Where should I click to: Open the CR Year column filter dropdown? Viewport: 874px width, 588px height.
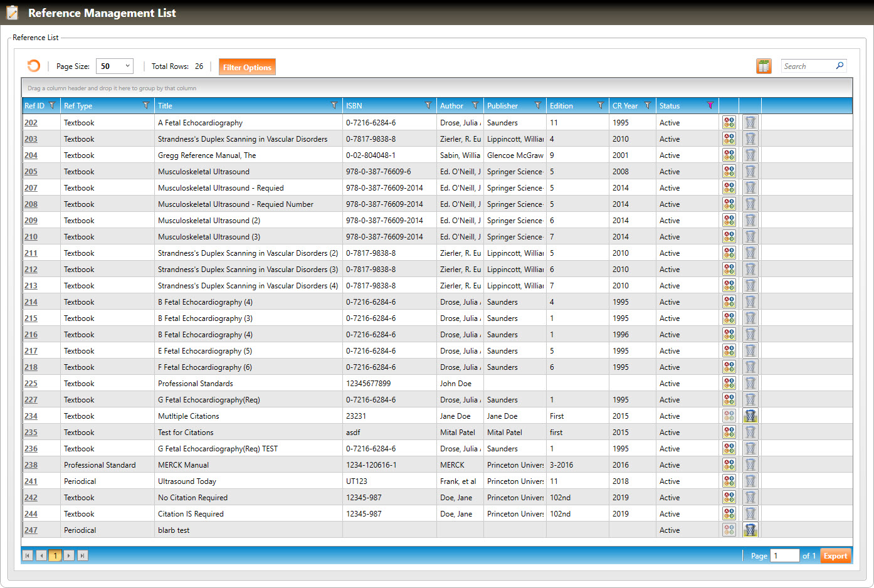pos(648,105)
